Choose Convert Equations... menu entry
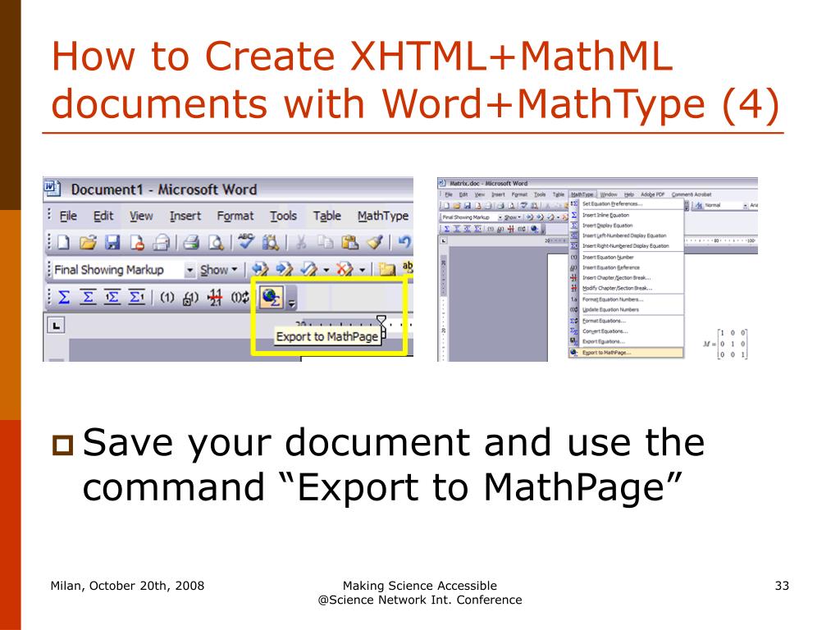 tap(626, 331)
